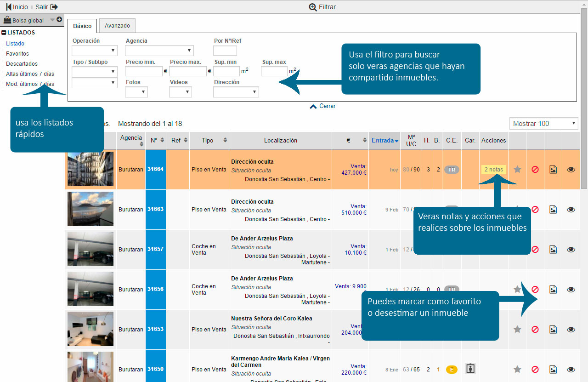Open photos icon for property 31650
This screenshot has width=588, height=382.
pos(553,369)
